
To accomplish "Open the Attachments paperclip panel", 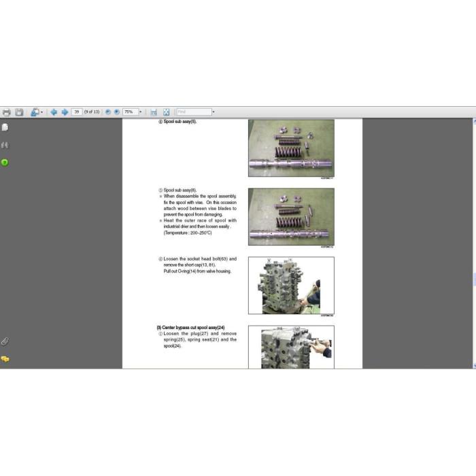I will (x=5, y=341).
